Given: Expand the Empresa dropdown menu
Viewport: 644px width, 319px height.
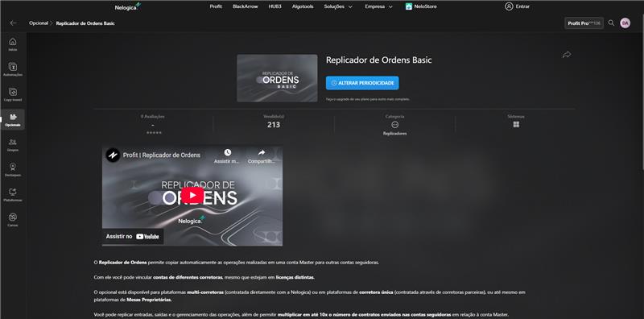Looking at the screenshot, I should [x=378, y=6].
